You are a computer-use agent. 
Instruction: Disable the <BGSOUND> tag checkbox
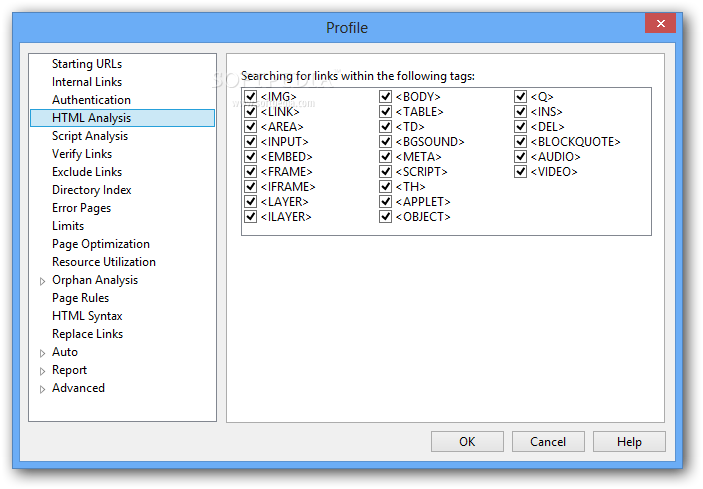click(385, 141)
